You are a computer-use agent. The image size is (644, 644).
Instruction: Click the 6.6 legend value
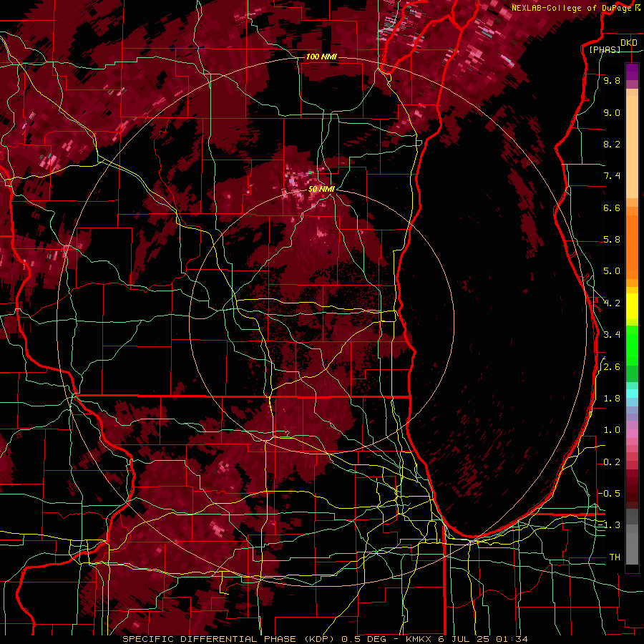pyautogui.click(x=612, y=208)
